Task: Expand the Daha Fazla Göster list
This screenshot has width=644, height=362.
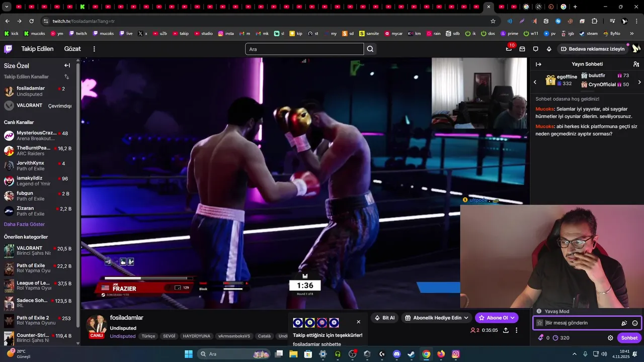Action: click(x=24, y=224)
